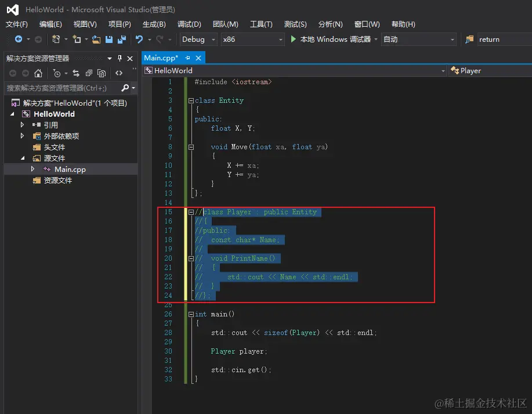Image resolution: width=532 pixels, height=414 pixels.
Task: Open the 工具(T) menu
Action: coord(261,24)
